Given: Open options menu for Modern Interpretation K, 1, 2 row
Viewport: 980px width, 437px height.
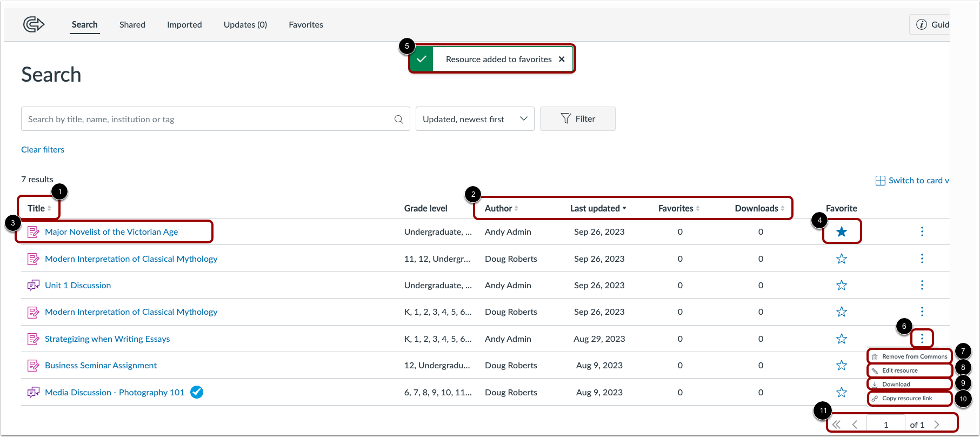Looking at the screenshot, I should click(x=922, y=312).
